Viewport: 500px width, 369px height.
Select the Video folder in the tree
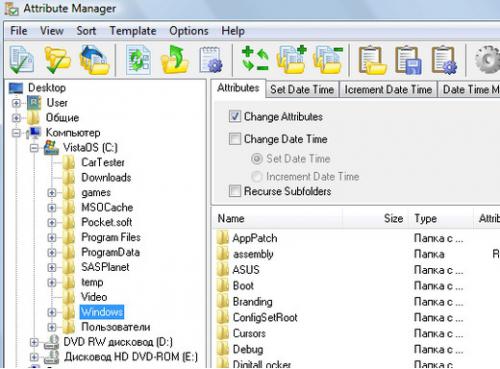[94, 297]
